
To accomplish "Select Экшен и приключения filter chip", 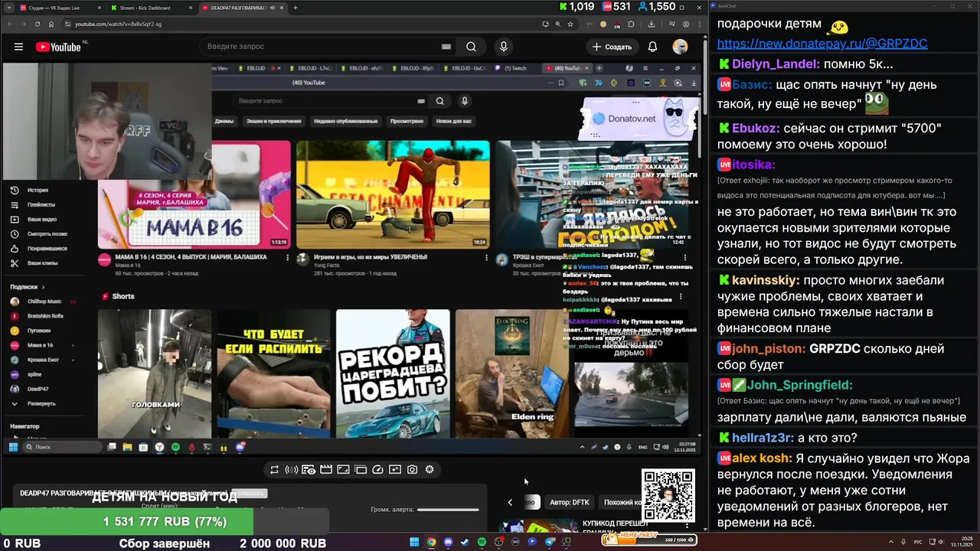I will pos(273,121).
